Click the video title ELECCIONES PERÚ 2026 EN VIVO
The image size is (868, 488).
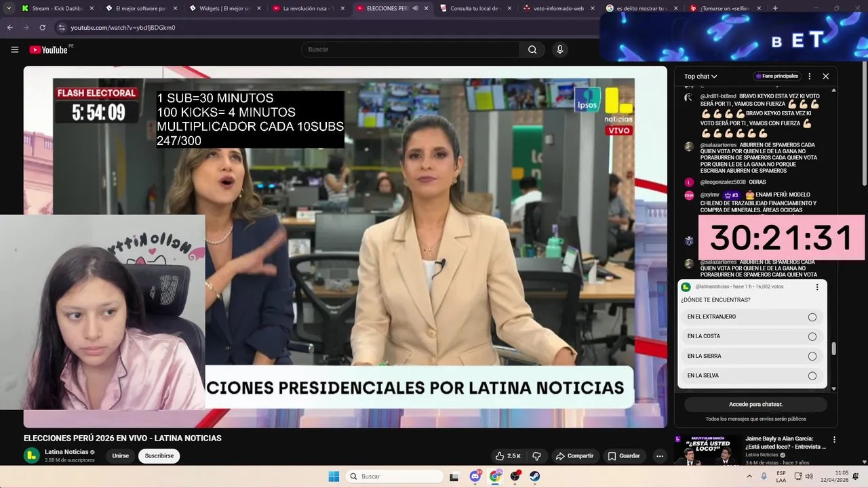123,439
